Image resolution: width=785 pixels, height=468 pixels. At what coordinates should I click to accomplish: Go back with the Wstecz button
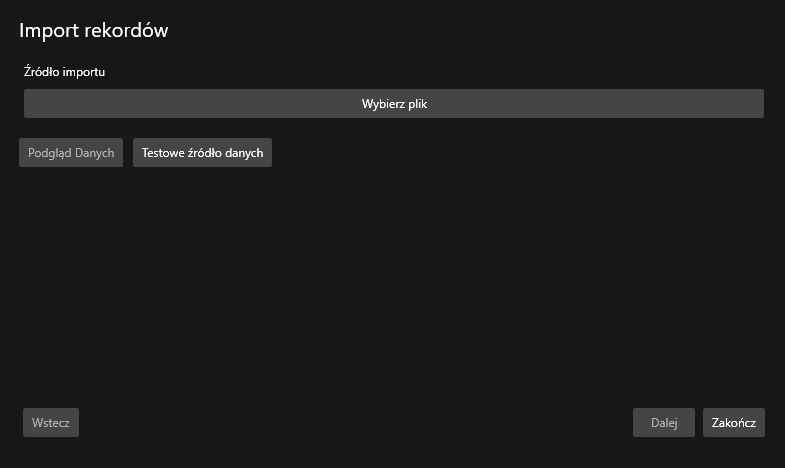click(x=51, y=423)
